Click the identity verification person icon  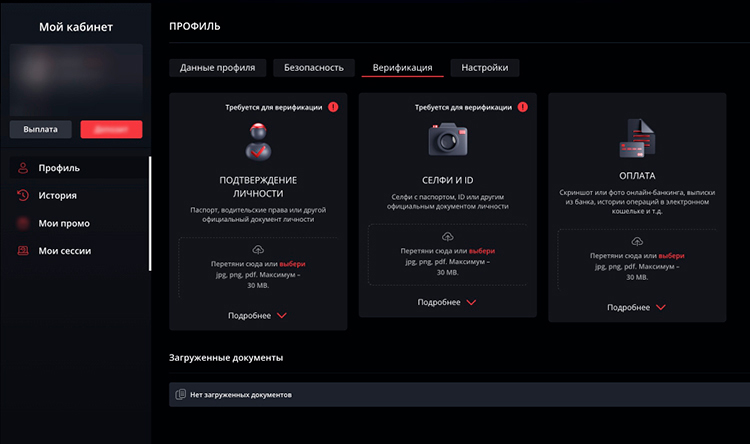pyautogui.click(x=258, y=141)
